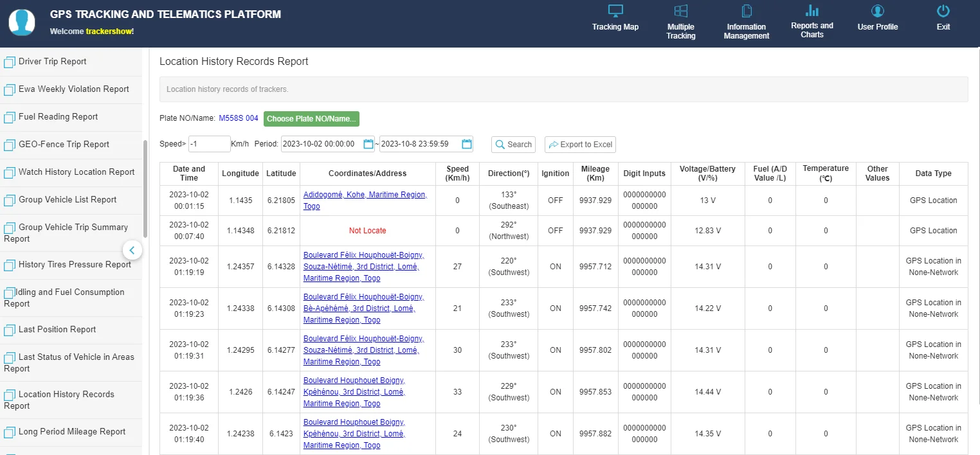Click the Multiple Tracking windows icon
This screenshot has height=455, width=980.
(681, 11)
